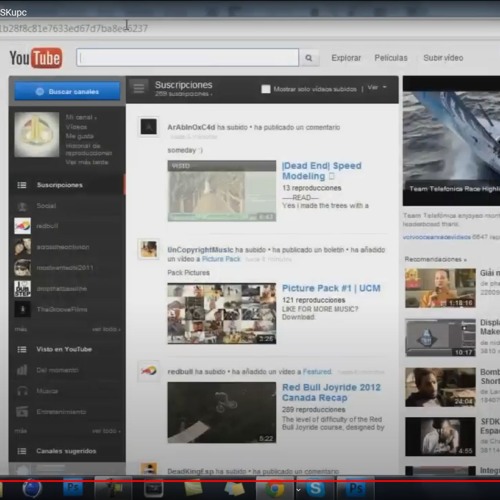Expand the Recomendaciones heading
Viewport: 500px width, 500px height.
[435, 259]
